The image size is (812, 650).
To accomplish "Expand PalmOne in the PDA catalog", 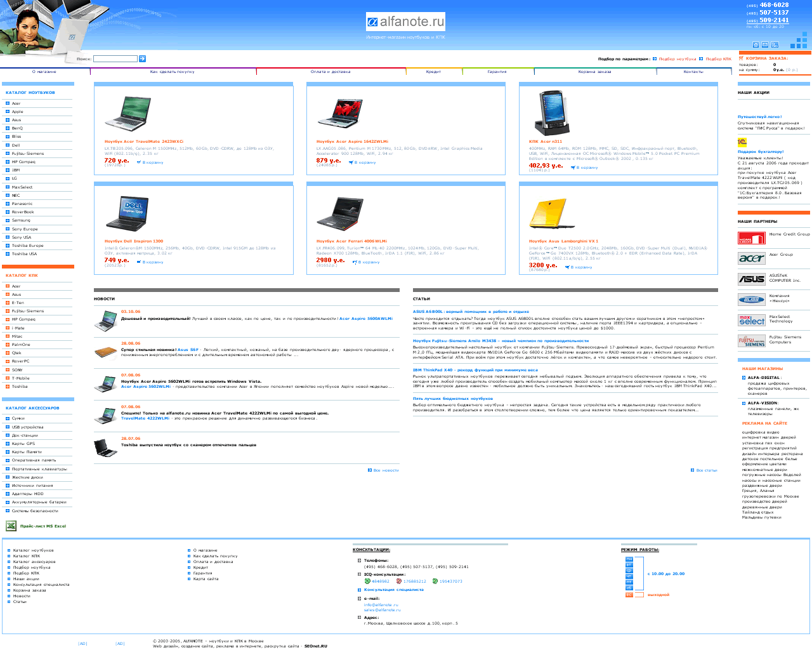I will 8,345.
